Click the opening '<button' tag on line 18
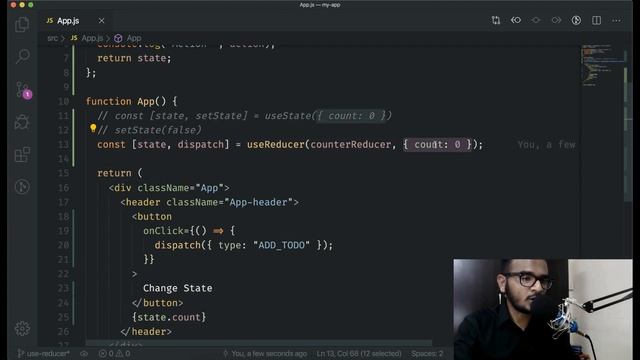The image size is (640, 360). click(152, 216)
